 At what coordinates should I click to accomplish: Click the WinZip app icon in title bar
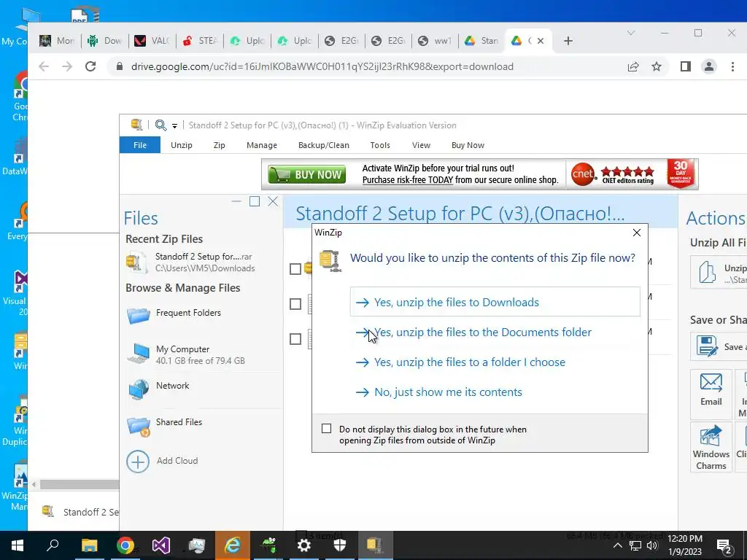pos(136,125)
